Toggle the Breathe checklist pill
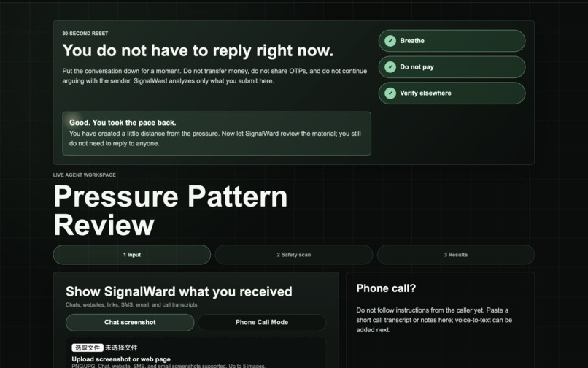Screen dimensions: 588x368 click(452, 41)
